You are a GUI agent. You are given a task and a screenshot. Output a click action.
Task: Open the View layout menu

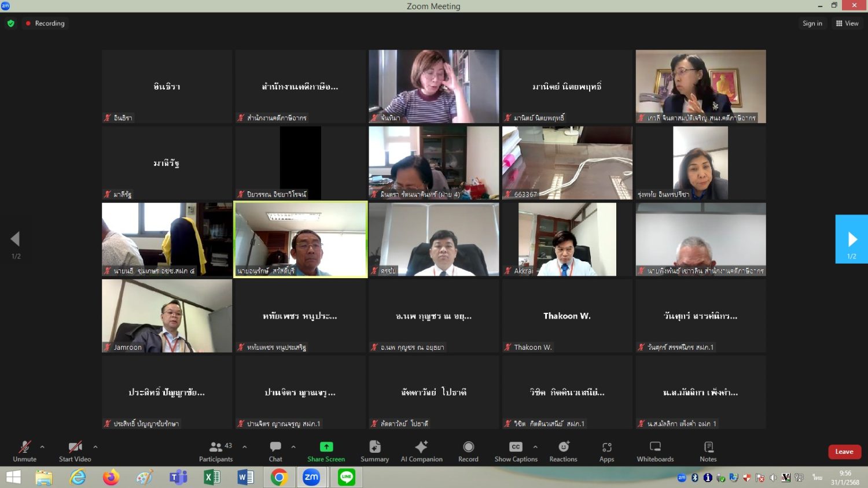coord(847,23)
